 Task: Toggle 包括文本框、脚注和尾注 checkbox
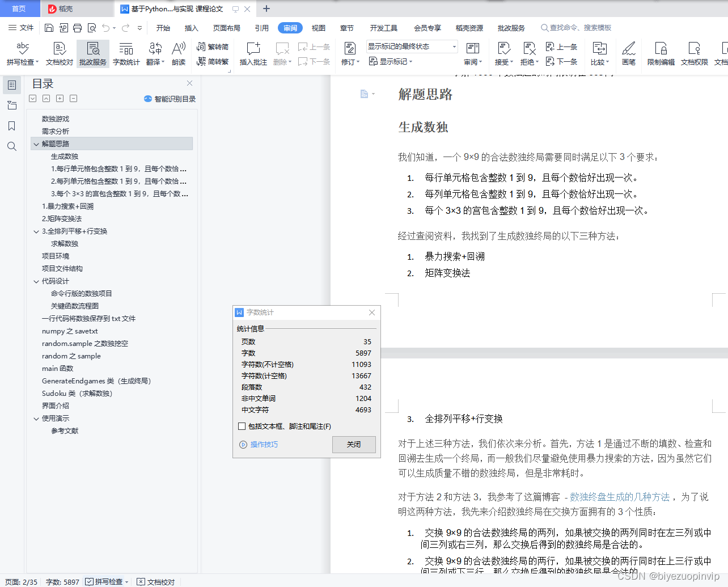point(242,426)
